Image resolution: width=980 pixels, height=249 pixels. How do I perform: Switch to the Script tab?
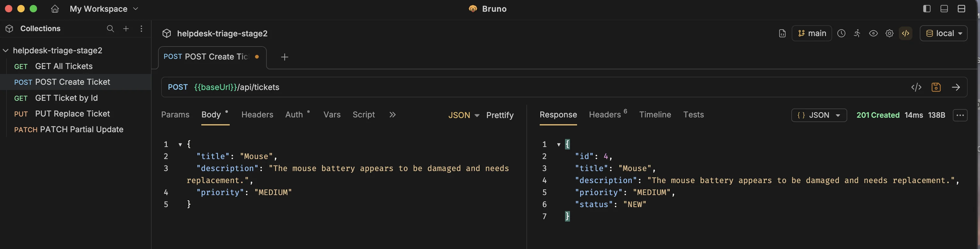(364, 115)
